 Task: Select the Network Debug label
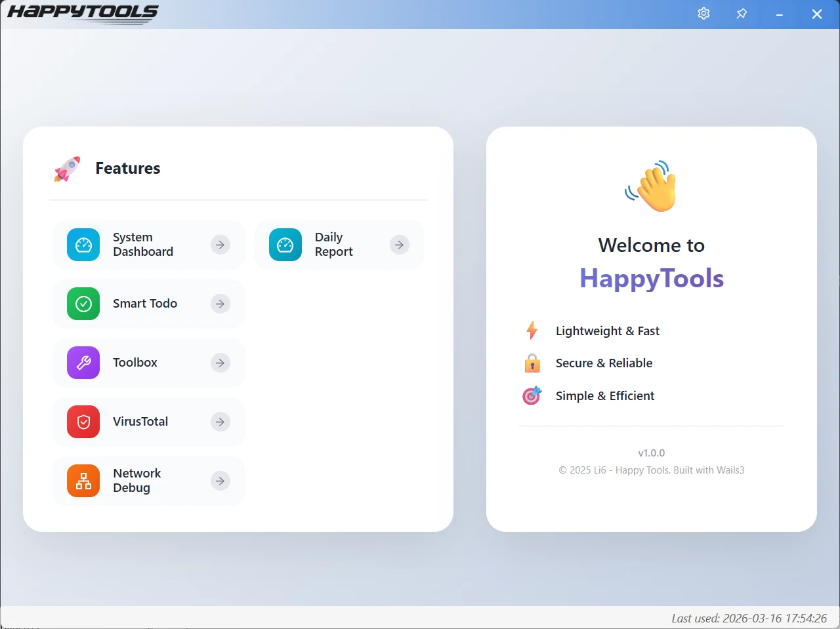pyautogui.click(x=137, y=481)
